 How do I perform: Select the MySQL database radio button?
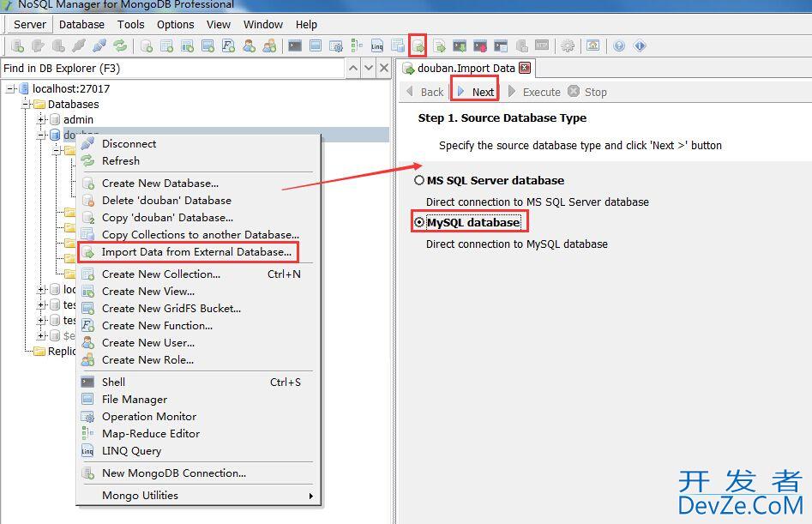(419, 223)
